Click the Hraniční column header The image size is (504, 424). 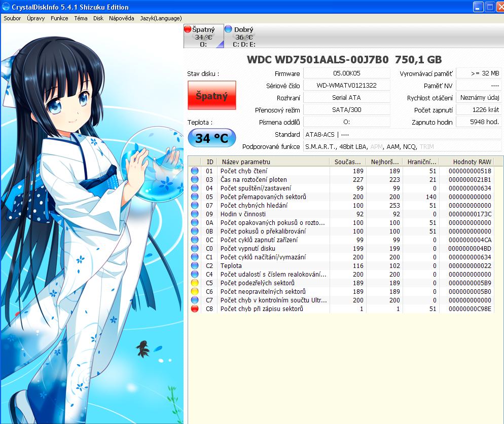421,162
